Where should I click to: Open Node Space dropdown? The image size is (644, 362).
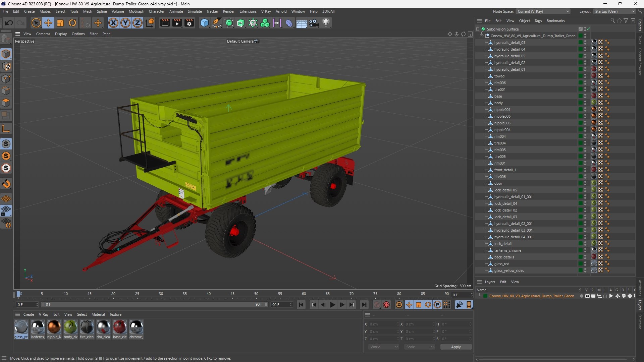tap(543, 11)
